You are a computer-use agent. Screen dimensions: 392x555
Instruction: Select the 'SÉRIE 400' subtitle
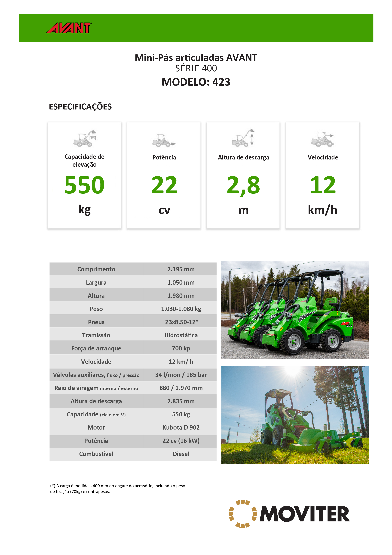coord(196,68)
